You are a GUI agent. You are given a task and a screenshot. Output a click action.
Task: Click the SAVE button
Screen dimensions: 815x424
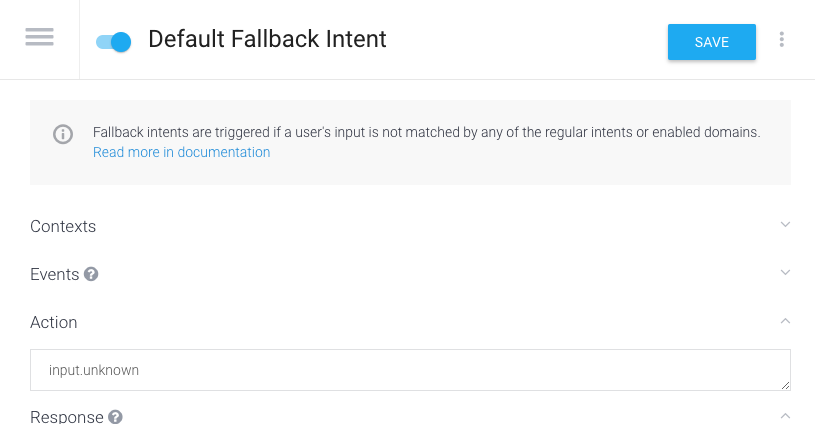pos(712,42)
